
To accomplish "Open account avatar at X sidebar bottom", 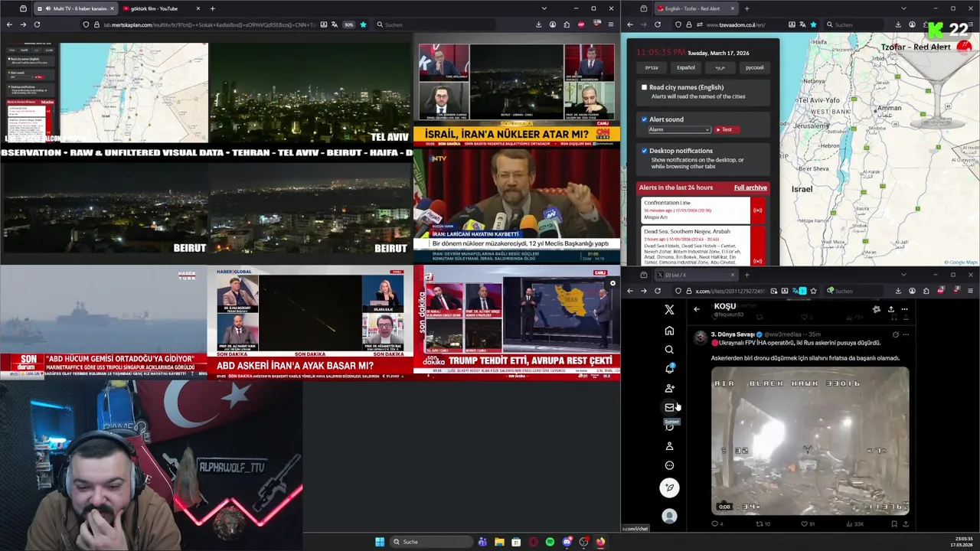I will tap(669, 517).
